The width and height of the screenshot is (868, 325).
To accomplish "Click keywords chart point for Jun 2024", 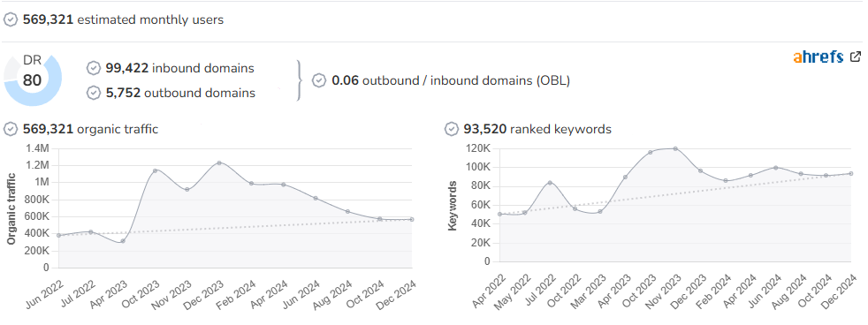I will (775, 168).
